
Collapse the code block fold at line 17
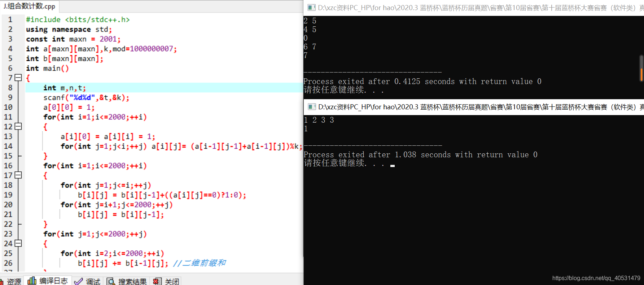(18, 175)
